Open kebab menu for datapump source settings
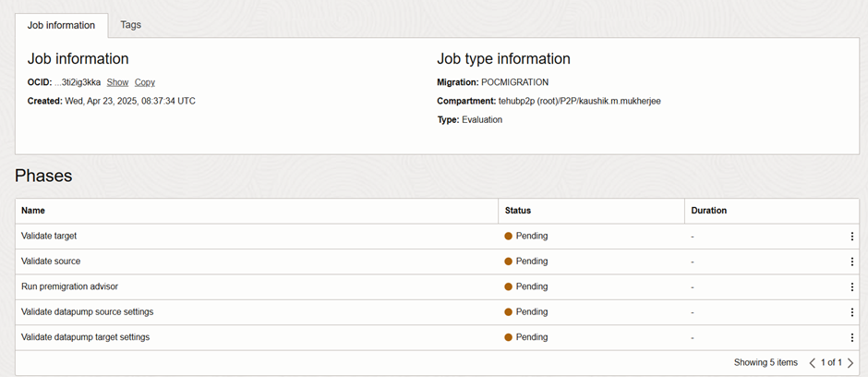Screen dimensions: 868x377 coord(851,312)
